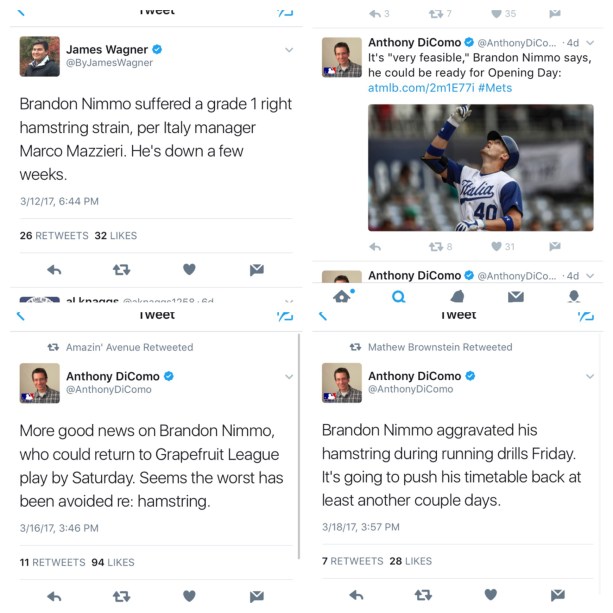Compose new tweet from top-left tweet header
This screenshot has height=613, width=613.
tap(285, 13)
